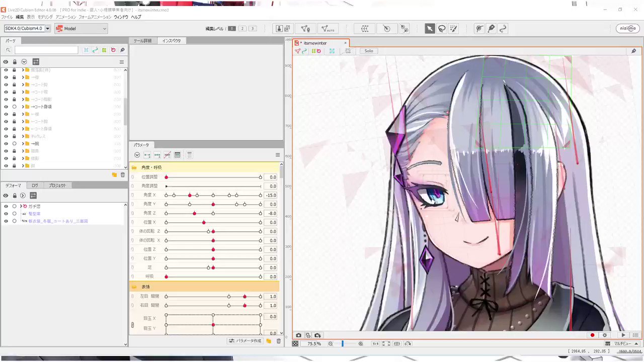Play the canvas animation preview
The width and height of the screenshot is (644, 362).
click(x=623, y=335)
